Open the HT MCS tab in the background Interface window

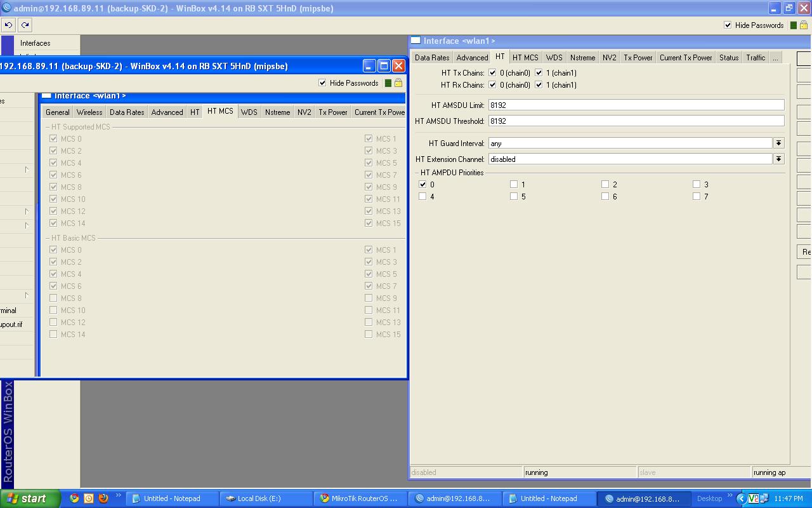tap(525, 58)
